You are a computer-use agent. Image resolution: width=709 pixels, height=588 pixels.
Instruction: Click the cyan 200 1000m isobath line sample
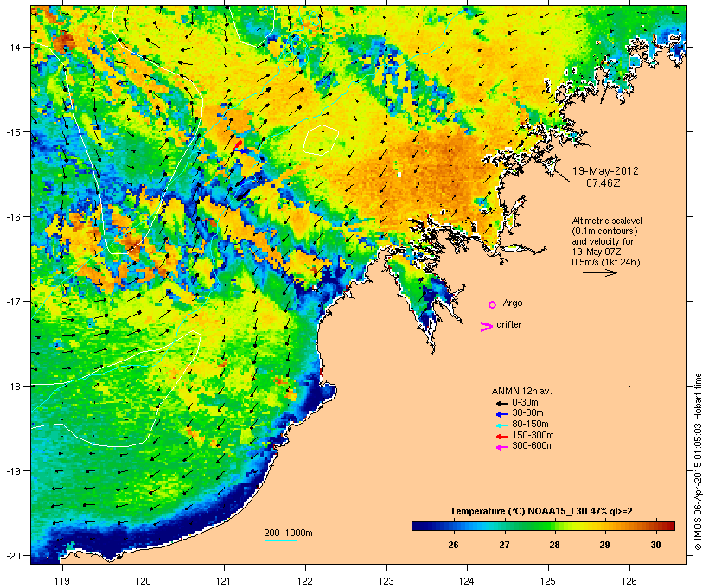281,540
